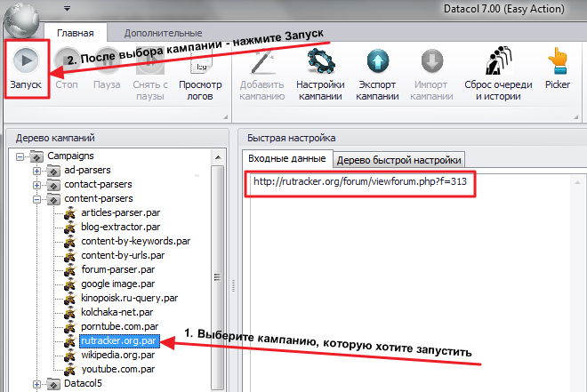
Task: Click the Campaigns folder label
Action: [70, 156]
